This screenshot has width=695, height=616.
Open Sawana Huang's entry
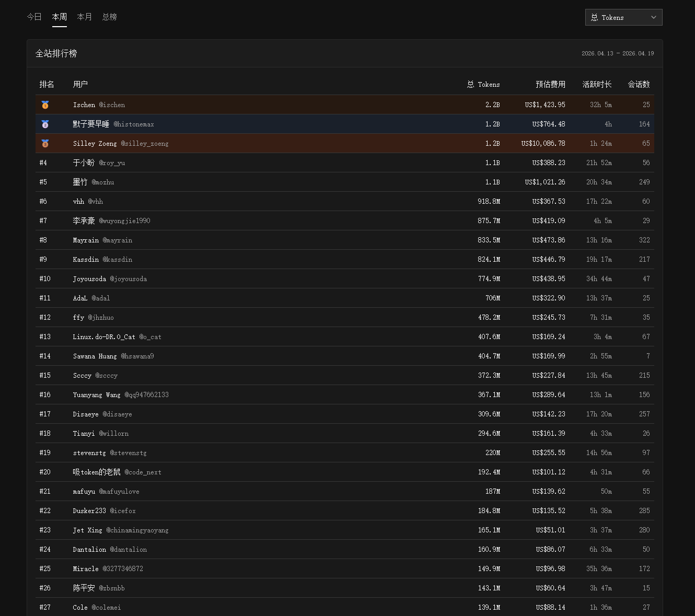tap(113, 356)
